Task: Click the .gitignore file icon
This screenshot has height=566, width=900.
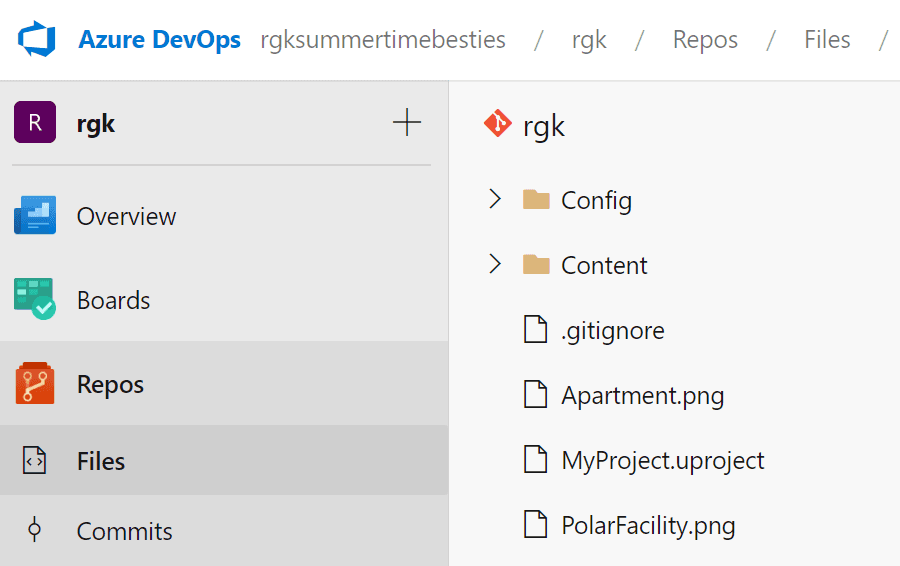Action: point(536,329)
